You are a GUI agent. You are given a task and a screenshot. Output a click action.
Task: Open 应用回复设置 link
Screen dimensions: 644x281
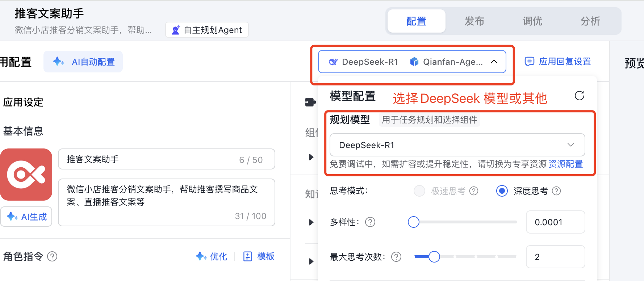(558, 62)
